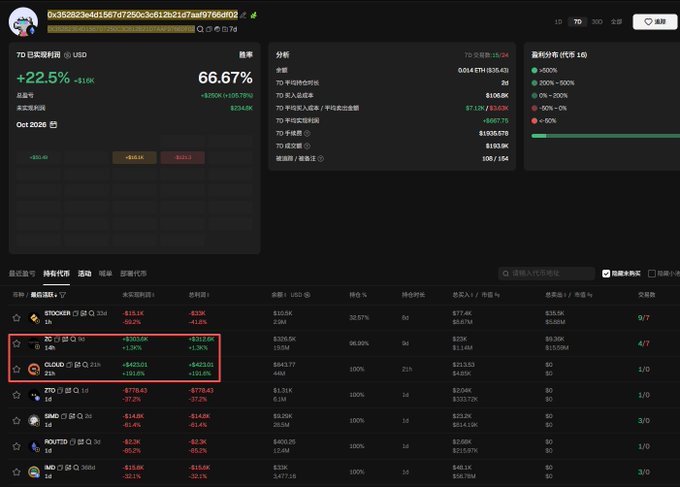Star the STOCKER token row
The width and height of the screenshot is (680, 487).
pyautogui.click(x=16, y=318)
